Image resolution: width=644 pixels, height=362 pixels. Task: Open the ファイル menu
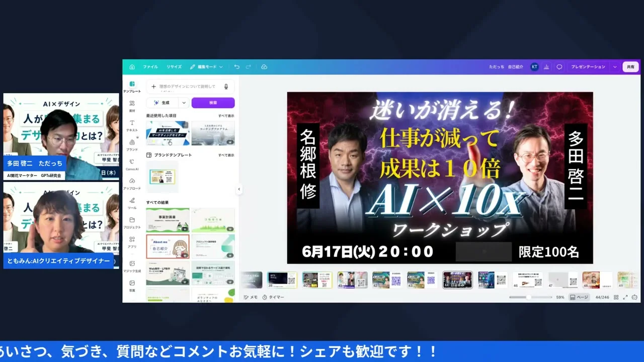[150, 67]
